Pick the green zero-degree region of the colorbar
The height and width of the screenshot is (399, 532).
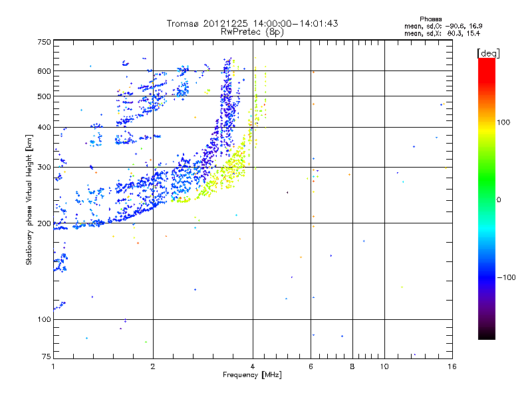[487, 200]
